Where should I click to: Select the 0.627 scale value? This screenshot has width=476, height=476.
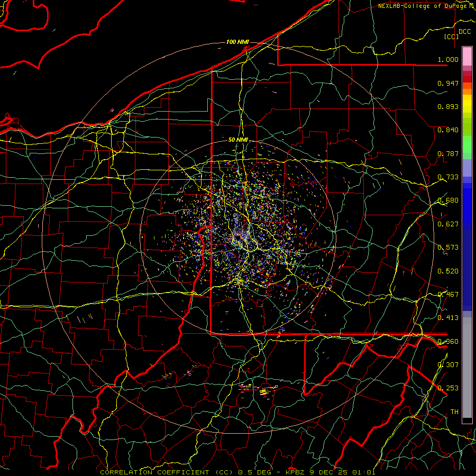click(x=448, y=224)
